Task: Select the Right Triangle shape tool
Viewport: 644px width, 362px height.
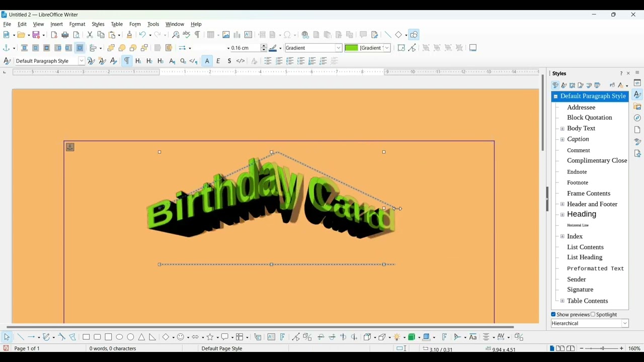Action: (152, 337)
